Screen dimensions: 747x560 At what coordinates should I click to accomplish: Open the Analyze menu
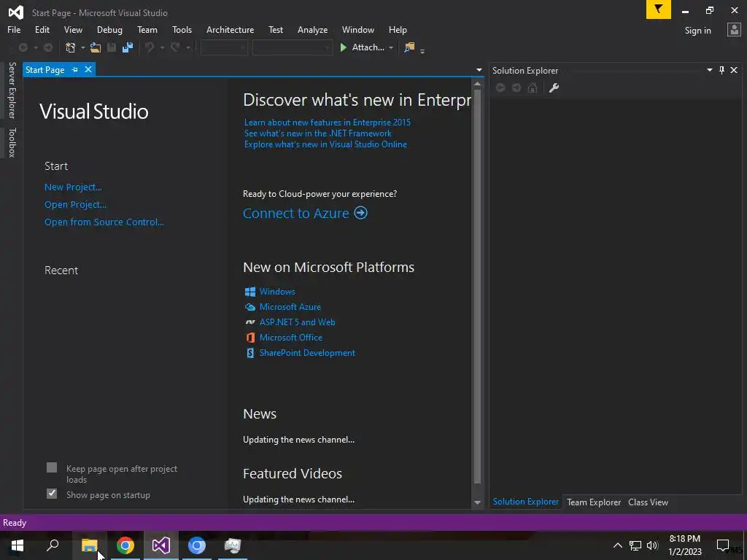coord(312,29)
